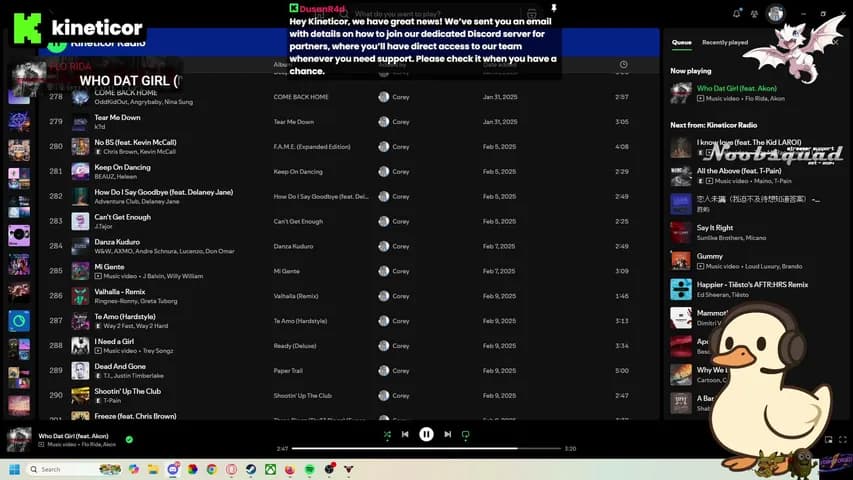
Task: Open the Windows Start menu
Action: pyautogui.click(x=15, y=469)
